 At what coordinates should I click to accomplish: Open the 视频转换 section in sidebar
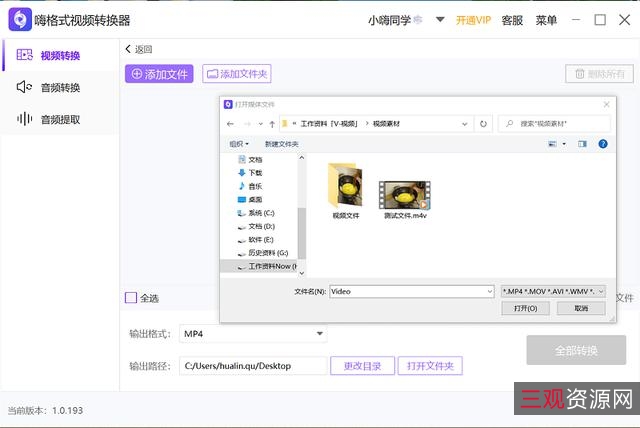(60, 55)
